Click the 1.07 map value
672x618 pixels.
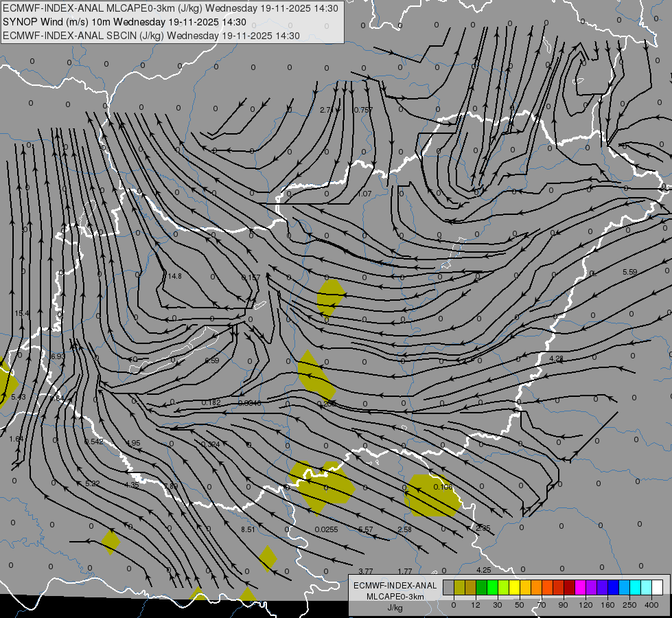364,194
